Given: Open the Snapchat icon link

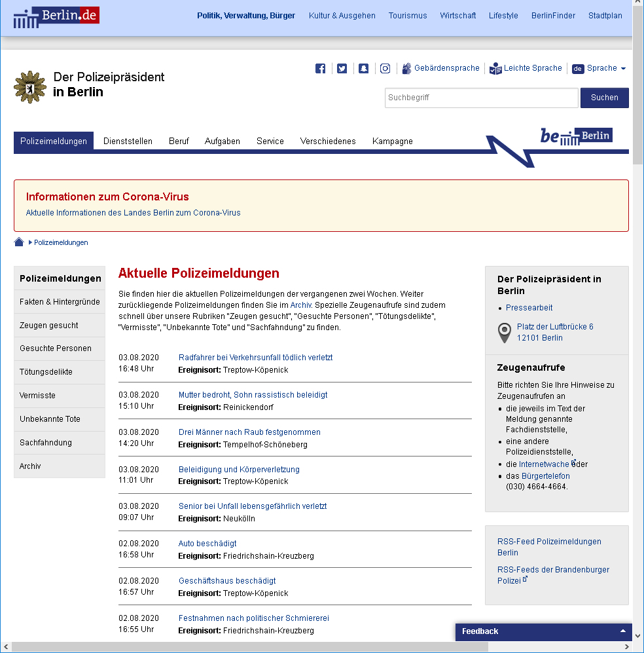Looking at the screenshot, I should pos(363,69).
